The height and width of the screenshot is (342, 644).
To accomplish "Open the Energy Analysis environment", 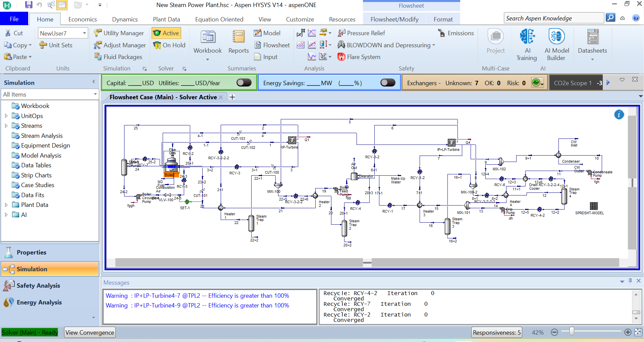I will [x=39, y=302].
